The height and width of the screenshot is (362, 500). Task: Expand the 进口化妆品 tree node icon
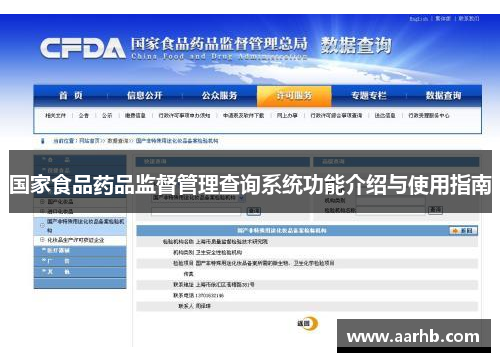click(x=42, y=211)
